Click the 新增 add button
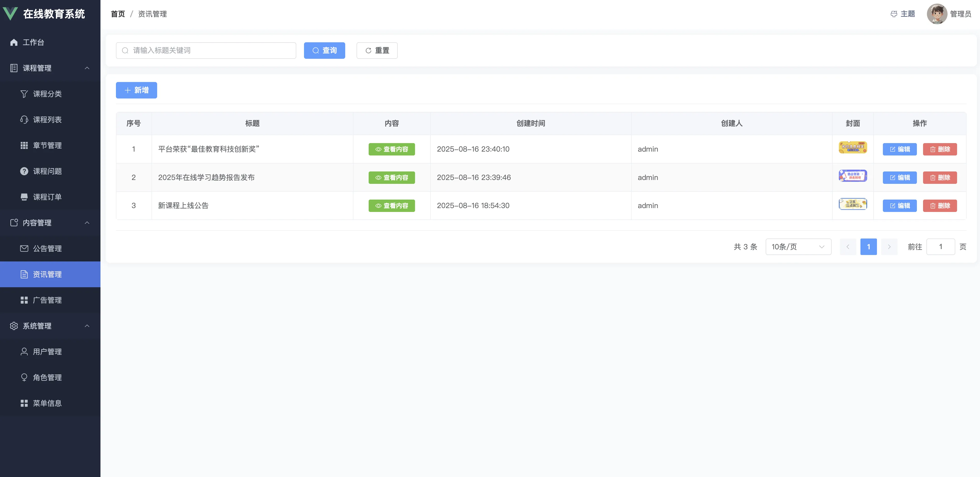The image size is (980, 477). 136,90
